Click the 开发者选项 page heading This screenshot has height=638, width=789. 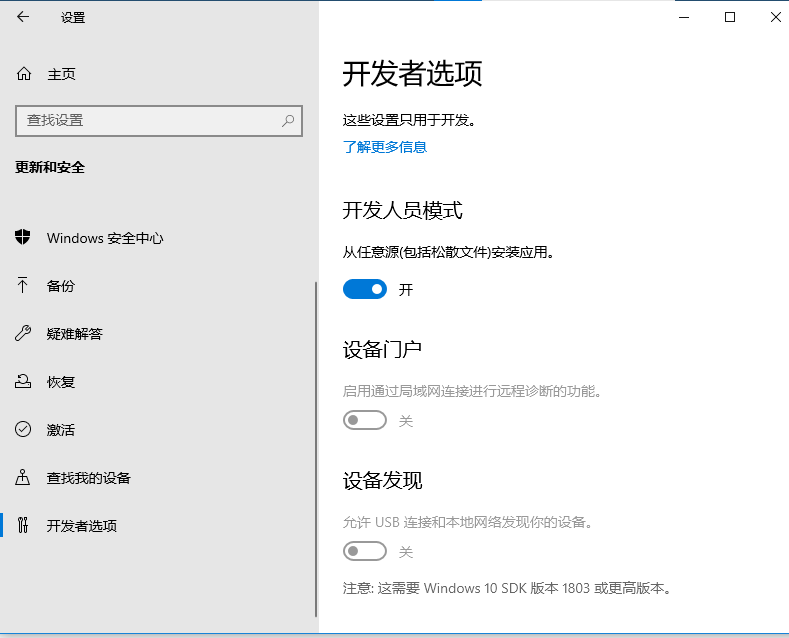click(x=413, y=74)
